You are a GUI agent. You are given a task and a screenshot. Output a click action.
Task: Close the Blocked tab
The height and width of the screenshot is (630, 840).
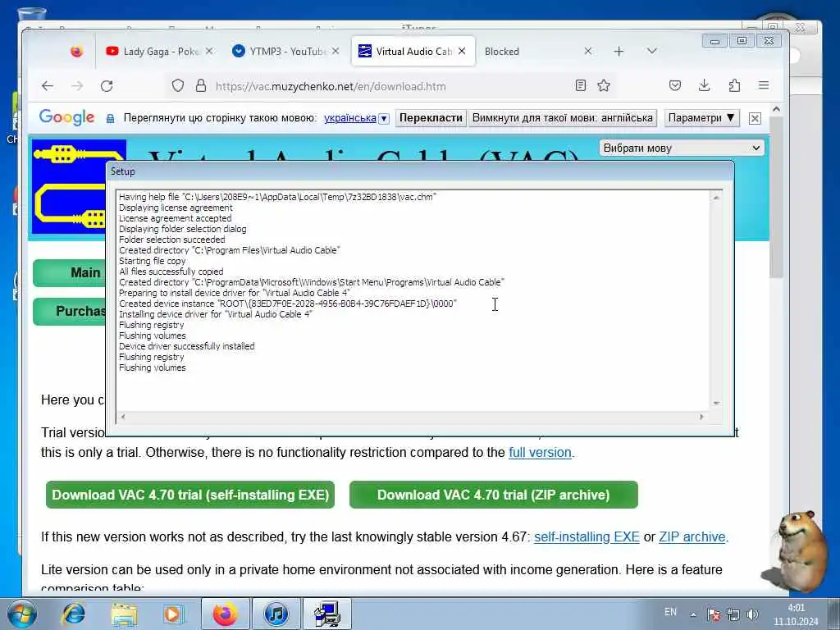(x=588, y=51)
